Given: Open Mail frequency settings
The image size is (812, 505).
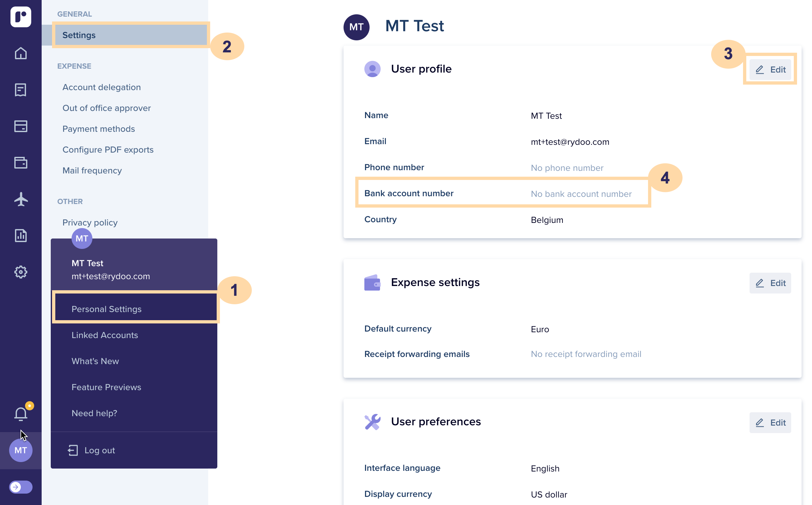Looking at the screenshot, I should click(x=92, y=170).
